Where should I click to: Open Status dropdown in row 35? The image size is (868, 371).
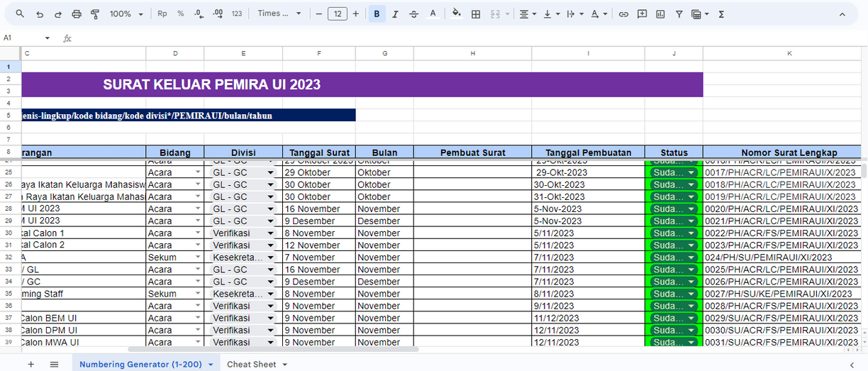click(x=691, y=294)
